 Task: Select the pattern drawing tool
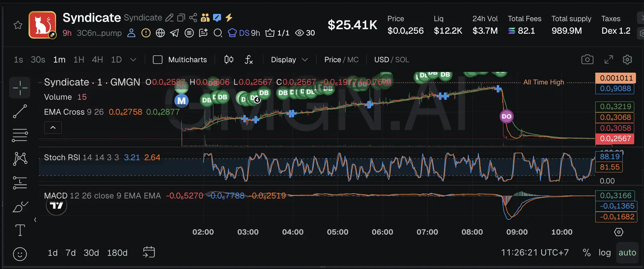coord(20,159)
